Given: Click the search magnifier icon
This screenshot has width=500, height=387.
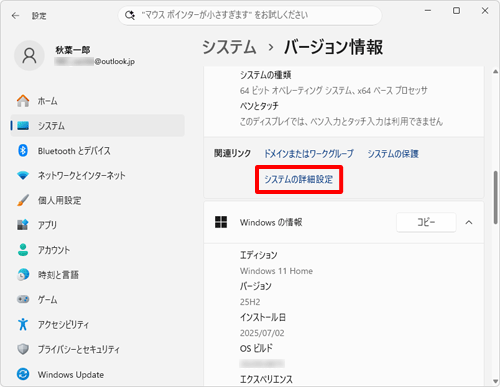Looking at the screenshot, I should coord(130,15).
